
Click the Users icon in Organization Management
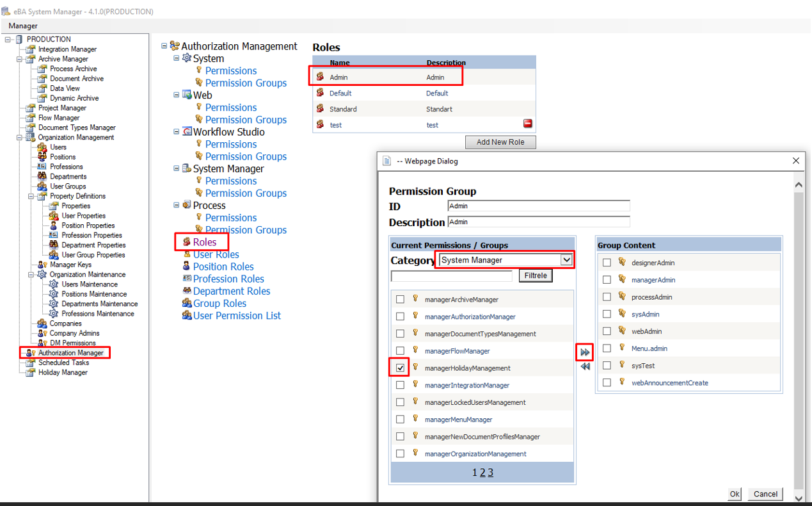click(x=42, y=147)
